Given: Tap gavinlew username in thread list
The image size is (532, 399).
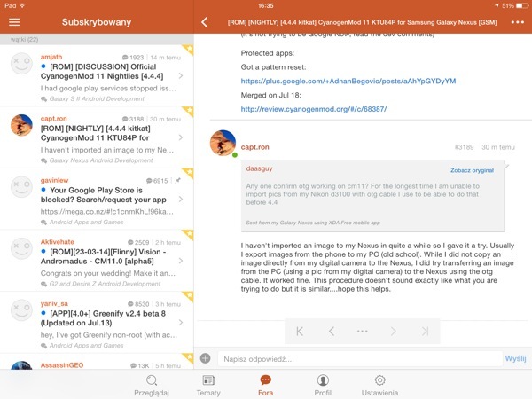Looking at the screenshot, I should 54,180.
